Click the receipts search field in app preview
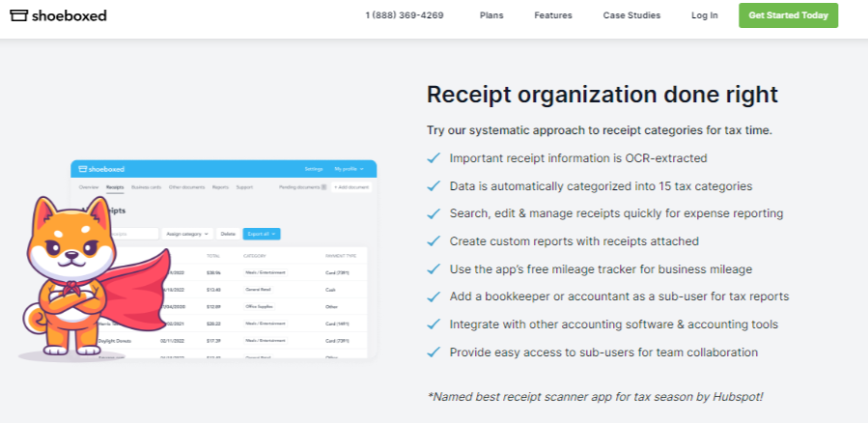The image size is (868, 423). click(134, 235)
